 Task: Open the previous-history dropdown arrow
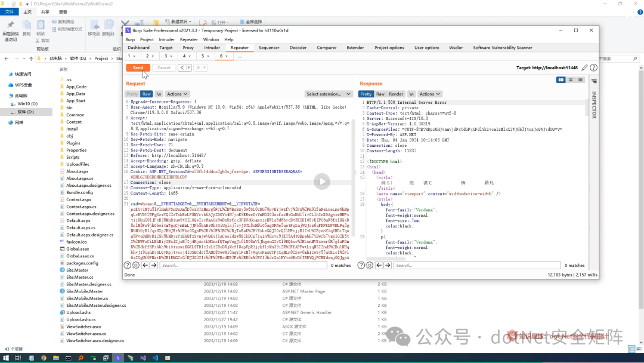pyautogui.click(x=189, y=68)
